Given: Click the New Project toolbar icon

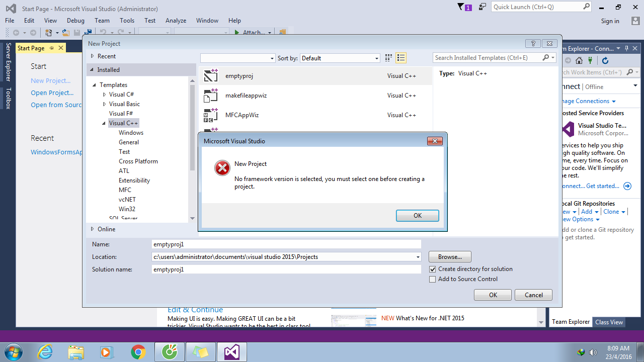Looking at the screenshot, I should (x=49, y=33).
